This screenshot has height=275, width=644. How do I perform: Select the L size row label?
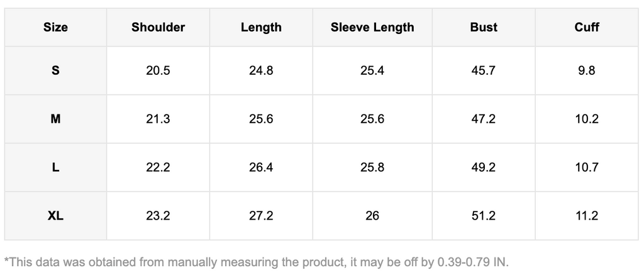[x=55, y=167]
